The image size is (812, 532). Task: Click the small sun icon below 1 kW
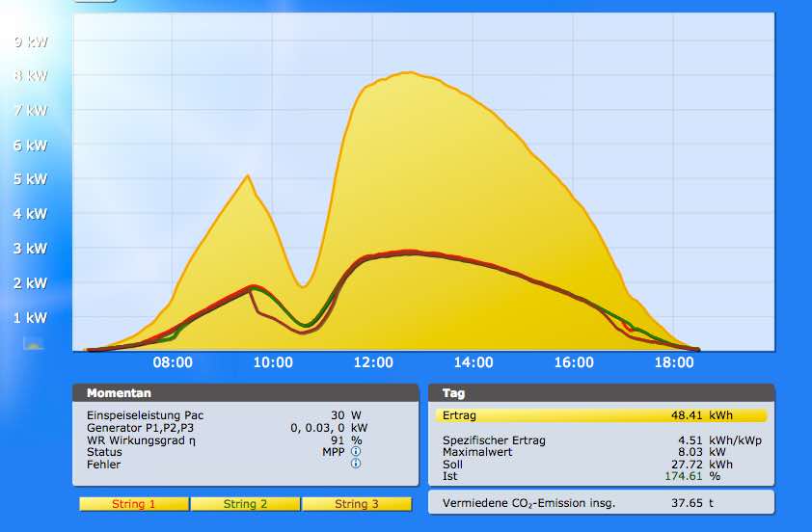point(33,343)
